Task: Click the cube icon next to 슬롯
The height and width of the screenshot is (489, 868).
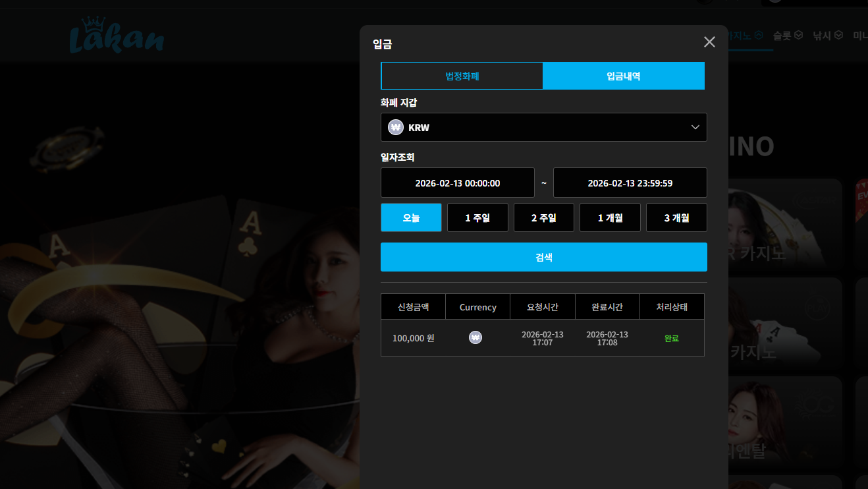Action: coord(799,35)
